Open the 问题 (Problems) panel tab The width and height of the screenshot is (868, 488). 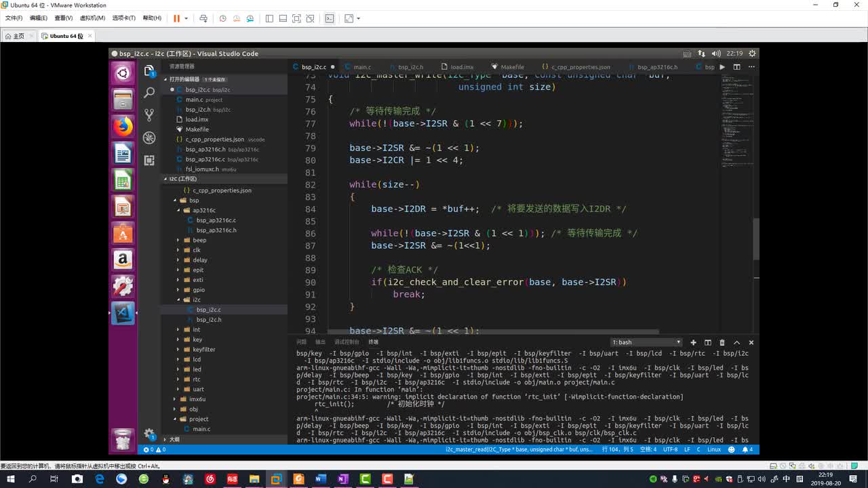tap(302, 342)
